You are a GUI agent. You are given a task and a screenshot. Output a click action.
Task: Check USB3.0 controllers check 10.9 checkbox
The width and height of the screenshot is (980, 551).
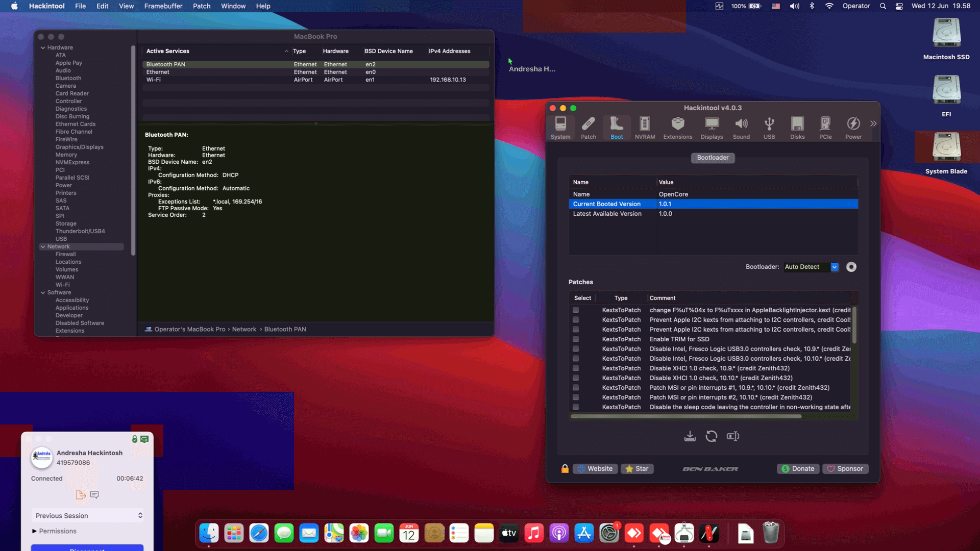click(576, 349)
